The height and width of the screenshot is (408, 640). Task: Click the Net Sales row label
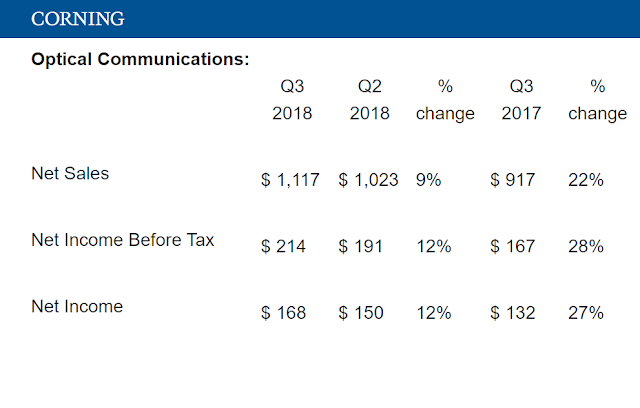(x=70, y=173)
